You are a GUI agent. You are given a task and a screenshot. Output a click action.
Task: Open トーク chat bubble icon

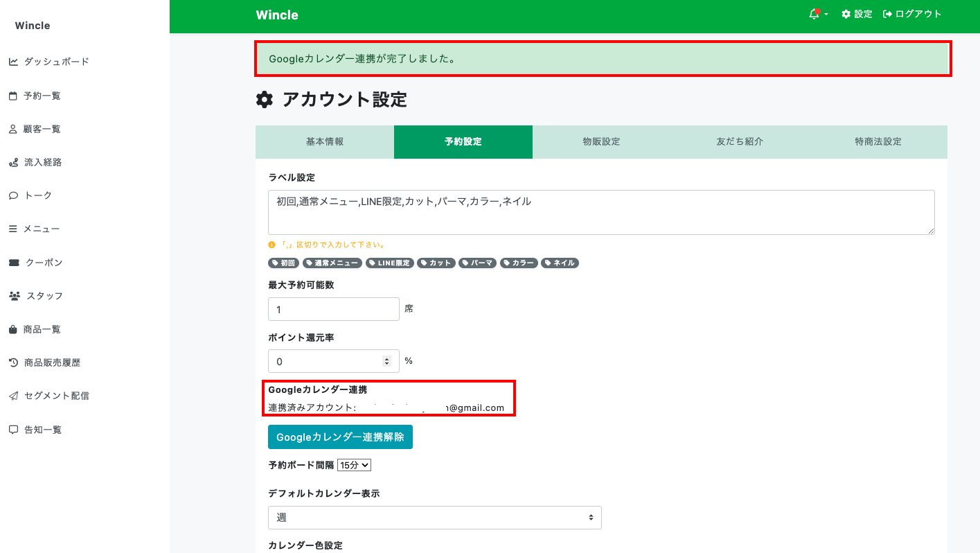point(13,195)
